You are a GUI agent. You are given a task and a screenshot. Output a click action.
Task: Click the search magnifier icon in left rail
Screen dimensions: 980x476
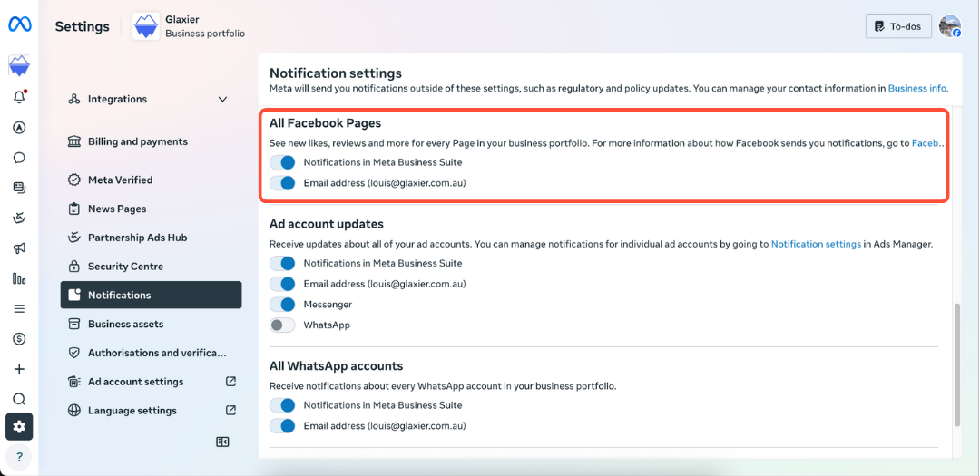[19, 399]
